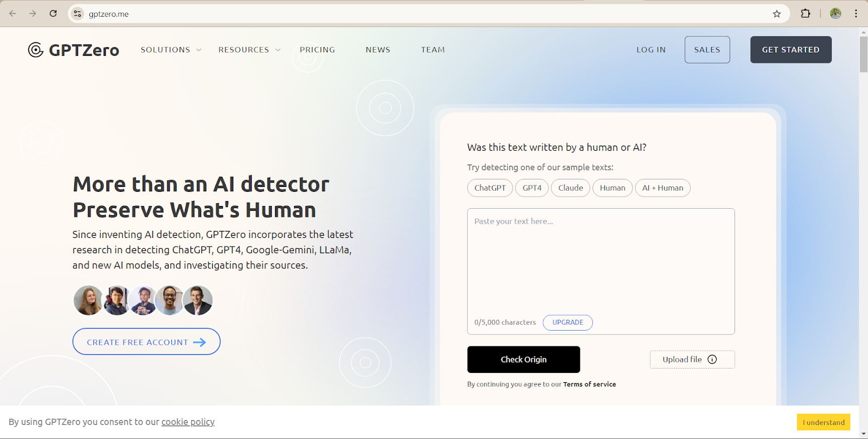This screenshot has height=439, width=868.
Task: Open the Pricing page
Action: pyautogui.click(x=317, y=50)
